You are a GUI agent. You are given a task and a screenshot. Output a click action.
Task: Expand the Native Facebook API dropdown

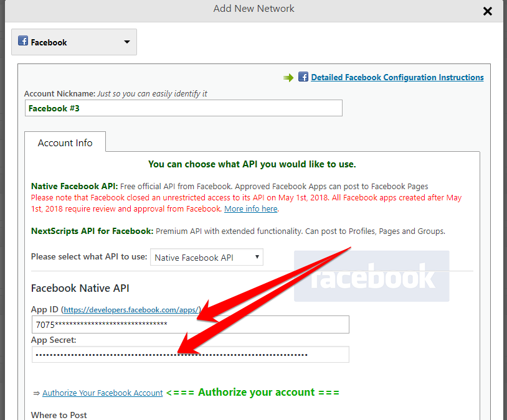207,257
